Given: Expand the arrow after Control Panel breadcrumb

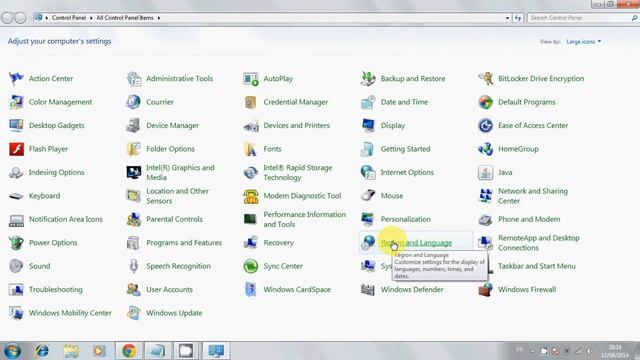Looking at the screenshot, I should click(x=91, y=18).
